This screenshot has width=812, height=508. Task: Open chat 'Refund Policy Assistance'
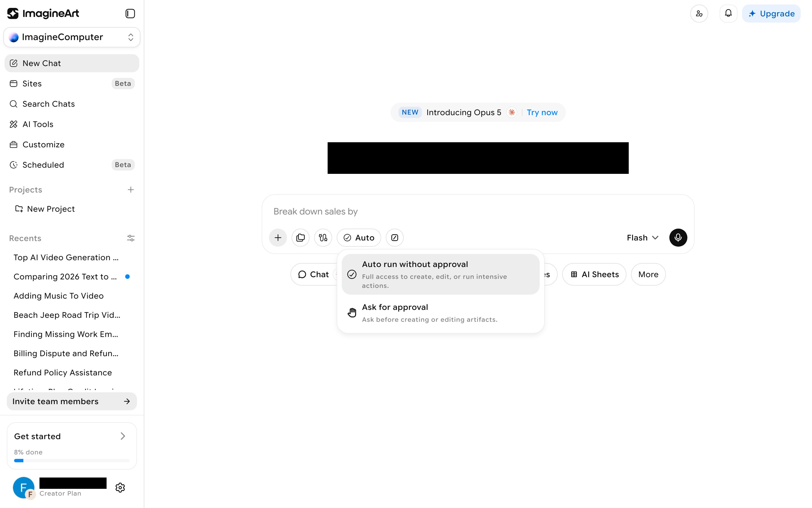tap(63, 372)
